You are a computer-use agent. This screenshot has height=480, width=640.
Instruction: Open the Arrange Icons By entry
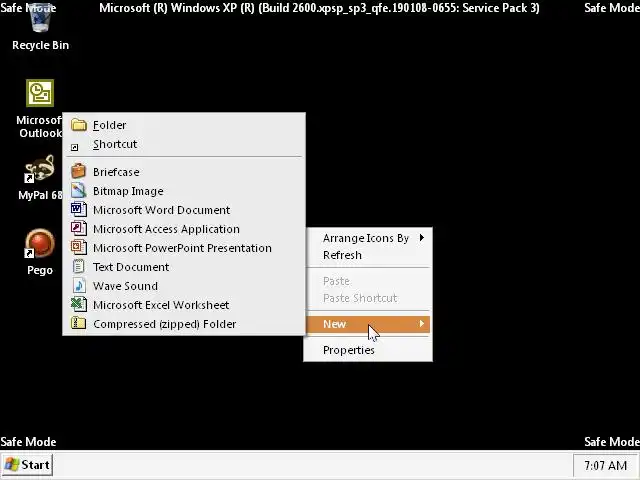[368, 238]
